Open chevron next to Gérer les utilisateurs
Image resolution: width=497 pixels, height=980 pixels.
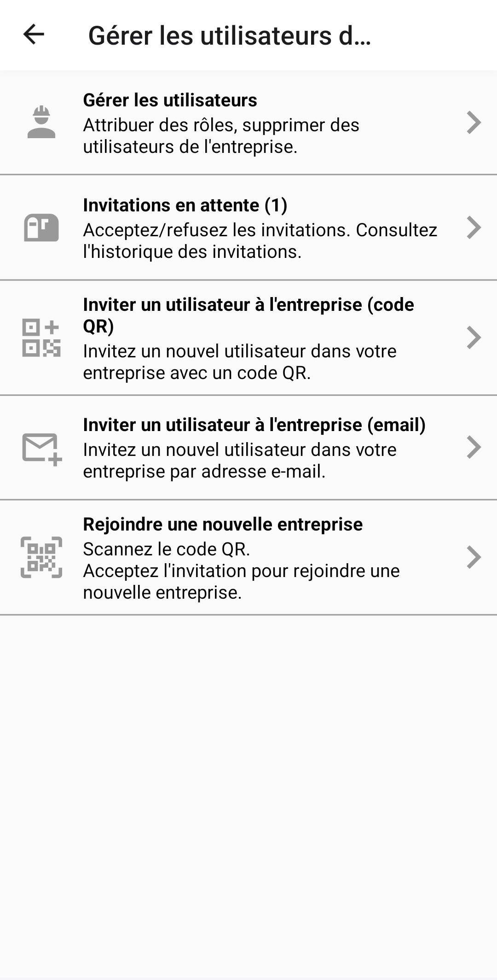pos(474,122)
